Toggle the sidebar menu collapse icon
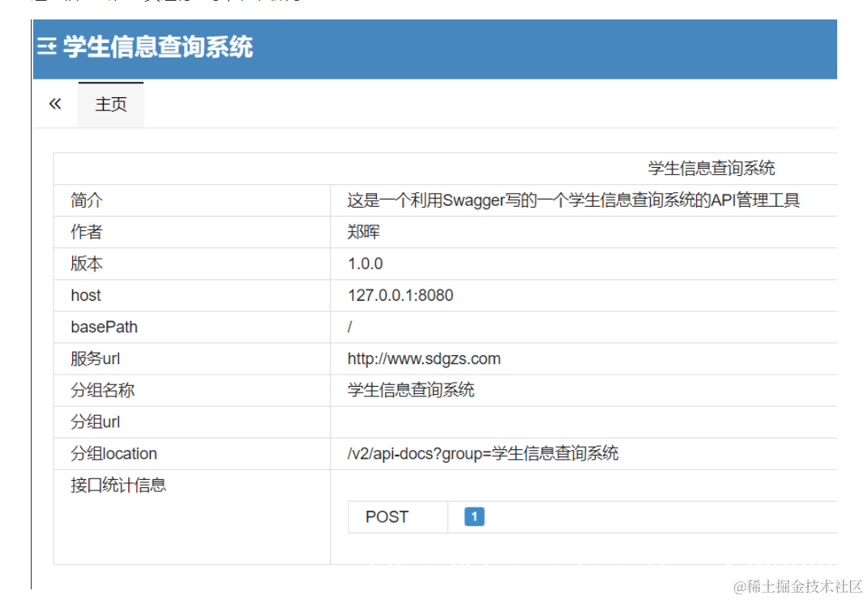Image resolution: width=868 pixels, height=600 pixels. 46,47
